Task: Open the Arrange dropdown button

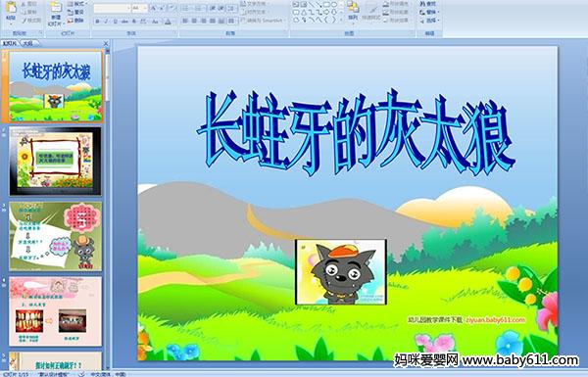Action: 353,13
